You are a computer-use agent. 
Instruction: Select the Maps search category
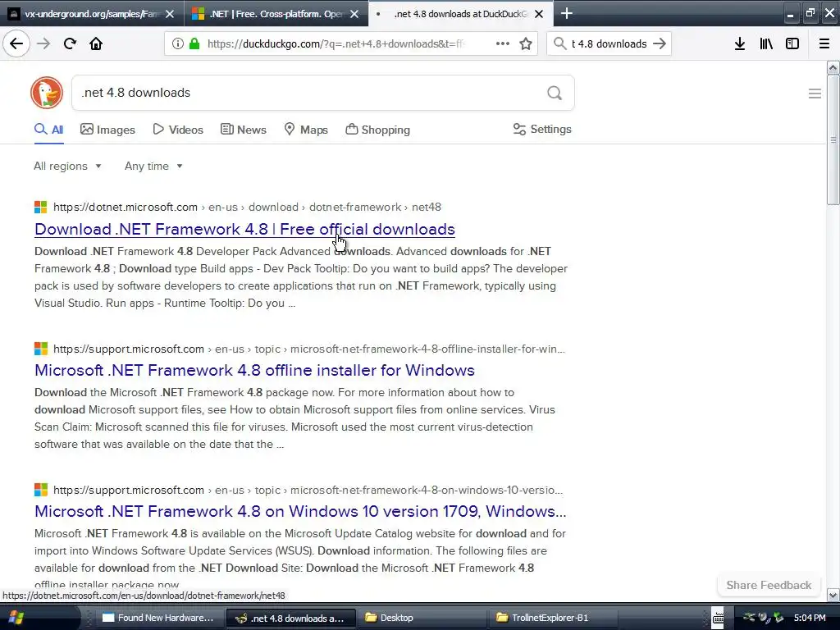pos(306,130)
